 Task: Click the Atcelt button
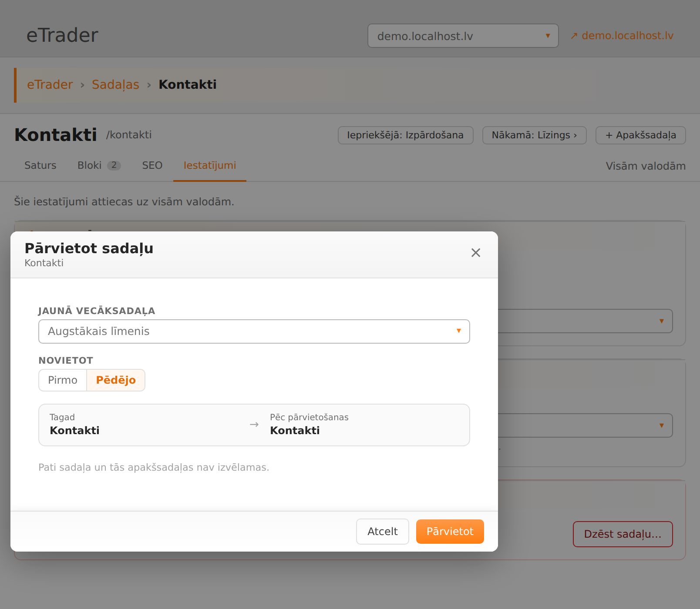(383, 532)
